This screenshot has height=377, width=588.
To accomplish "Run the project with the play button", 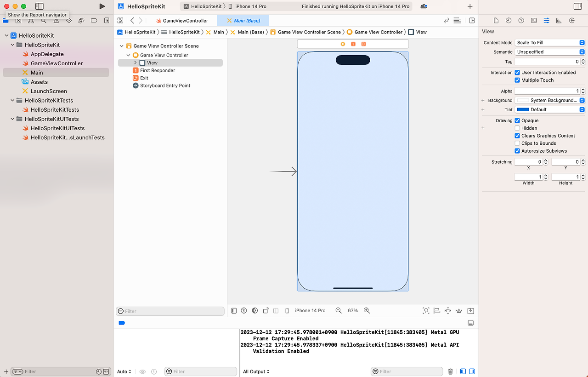I will (102, 6).
